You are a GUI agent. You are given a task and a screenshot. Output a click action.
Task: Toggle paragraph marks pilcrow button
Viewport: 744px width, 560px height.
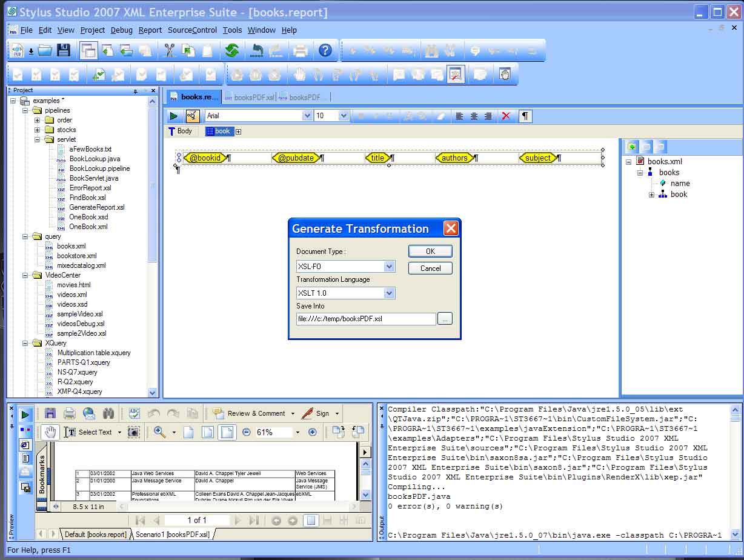click(525, 116)
